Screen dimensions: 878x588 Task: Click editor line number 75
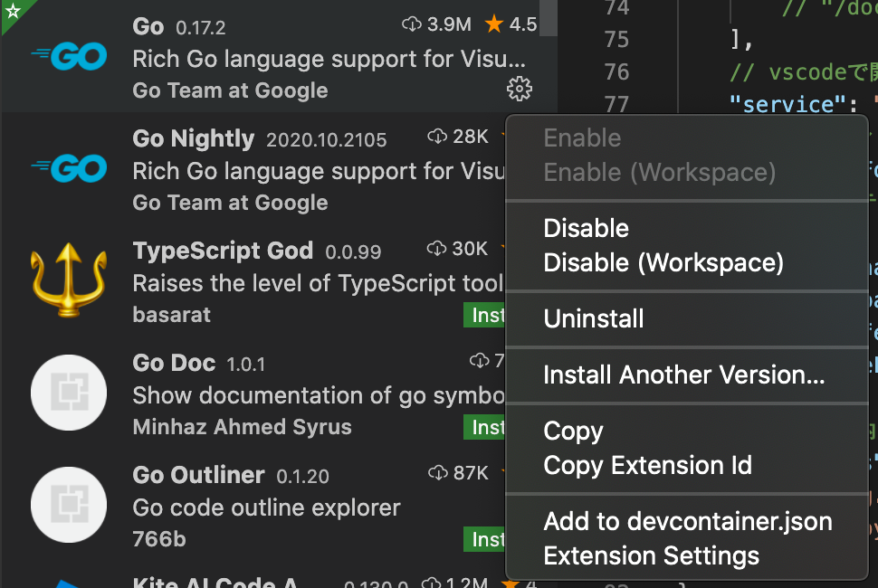tap(616, 40)
